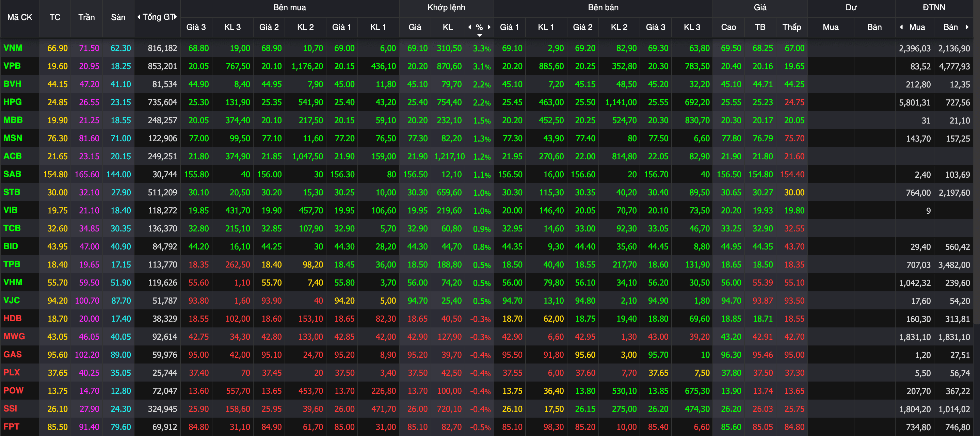Open the FPT stock symbol
This screenshot has height=436, width=980.
(x=12, y=426)
